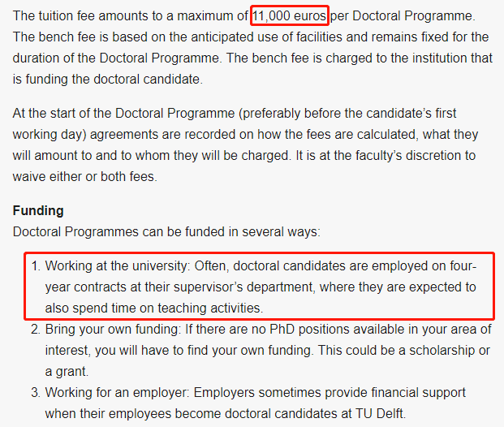Click the words 'financial support'
Image resolution: width=504 pixels, height=427 pixels.
pos(418,392)
